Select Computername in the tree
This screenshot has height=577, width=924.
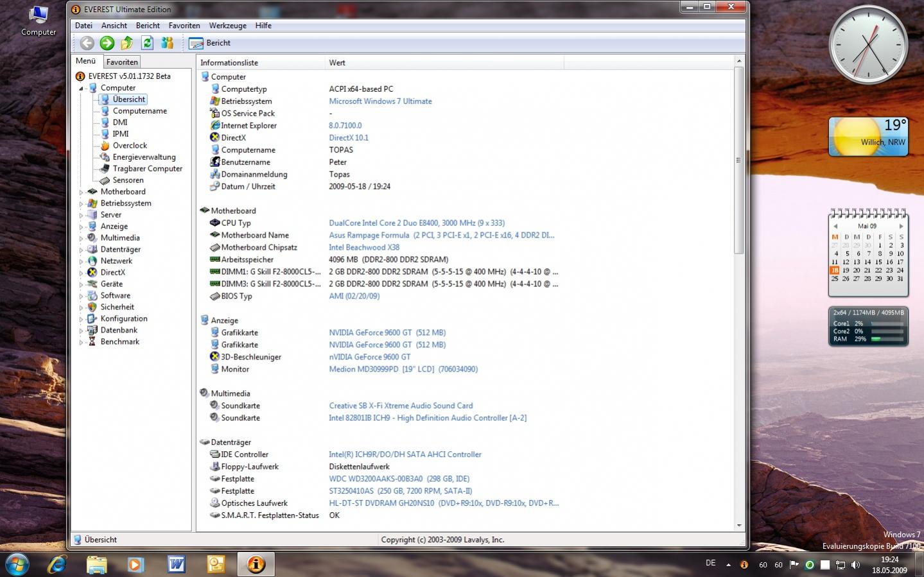(140, 111)
